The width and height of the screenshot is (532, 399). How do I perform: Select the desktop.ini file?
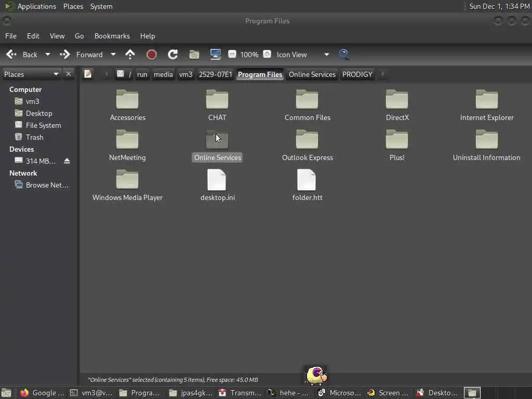point(217,185)
